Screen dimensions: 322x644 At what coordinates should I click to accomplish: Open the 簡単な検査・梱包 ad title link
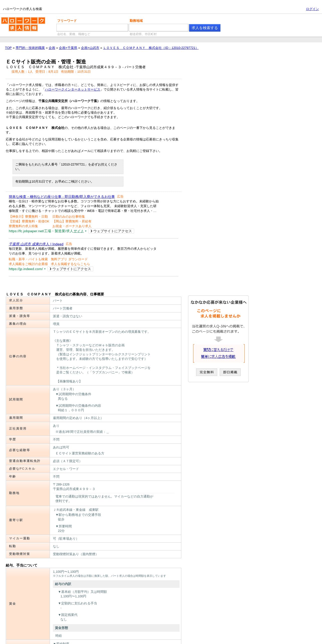(x=62, y=197)
